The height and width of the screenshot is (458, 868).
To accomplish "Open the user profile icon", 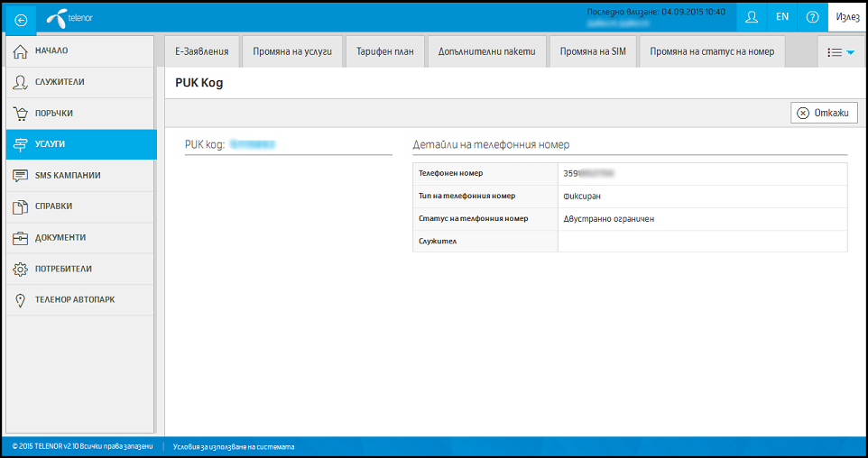I will click(x=752, y=17).
